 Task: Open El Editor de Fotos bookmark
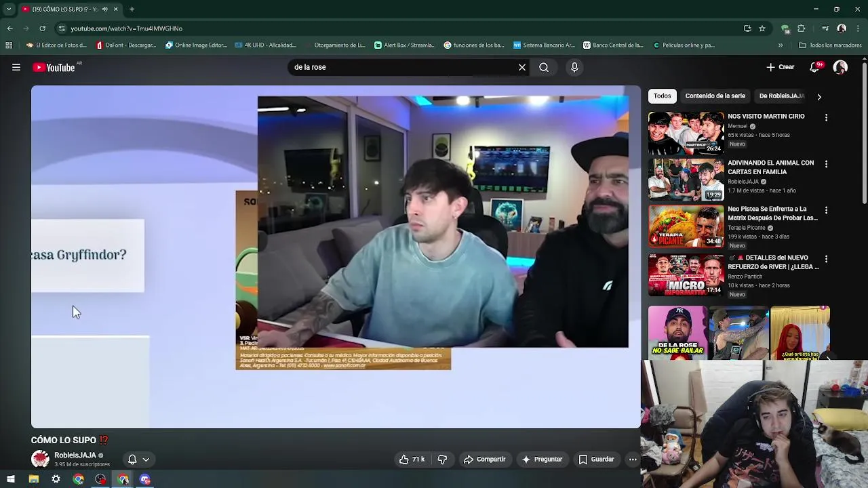point(56,45)
